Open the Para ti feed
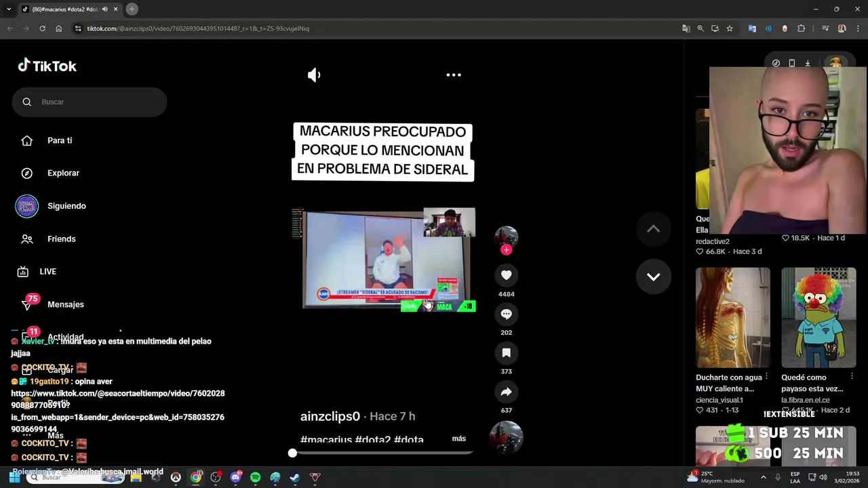The image size is (868, 488). 60,140
